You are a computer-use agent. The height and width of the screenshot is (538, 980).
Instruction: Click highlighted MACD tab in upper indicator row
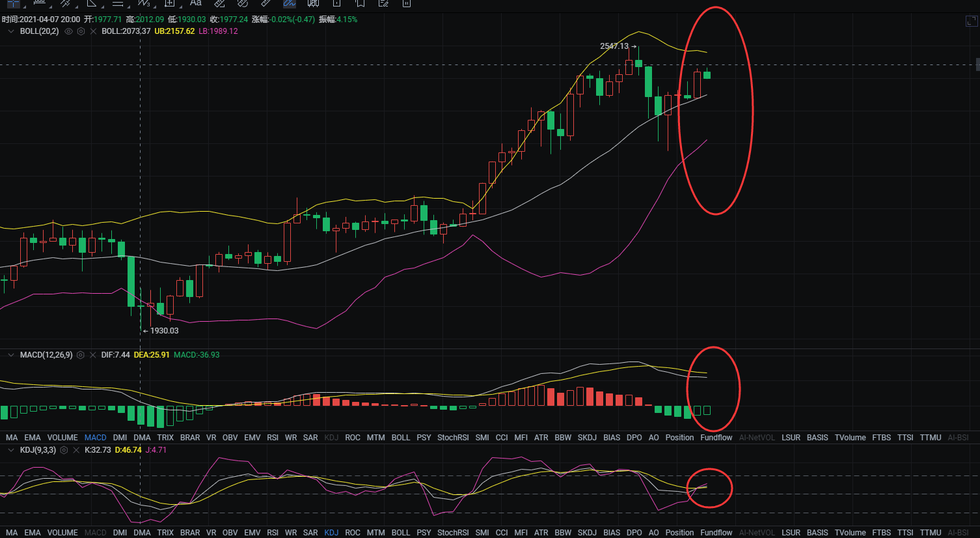pos(96,438)
